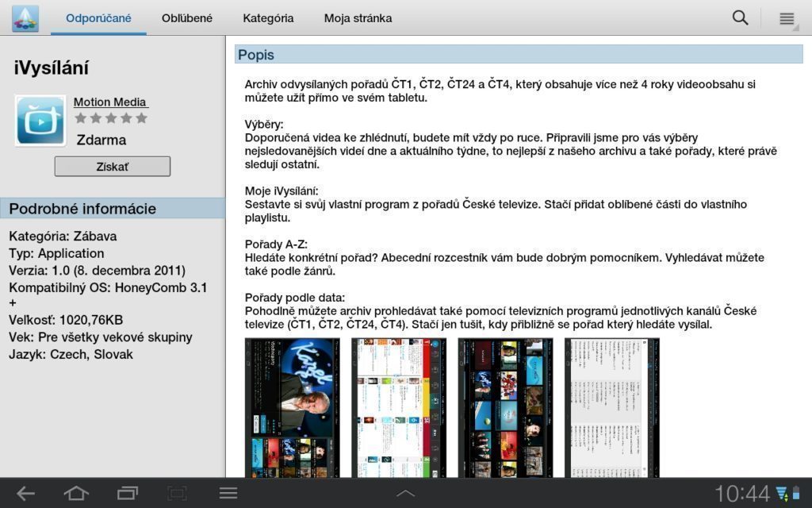Open the recent apps button

[x=128, y=493]
